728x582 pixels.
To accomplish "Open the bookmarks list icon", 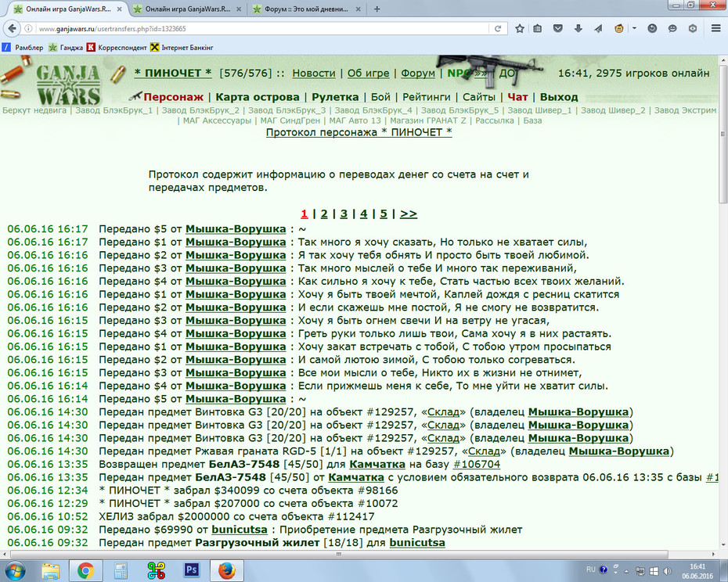I will point(537,28).
